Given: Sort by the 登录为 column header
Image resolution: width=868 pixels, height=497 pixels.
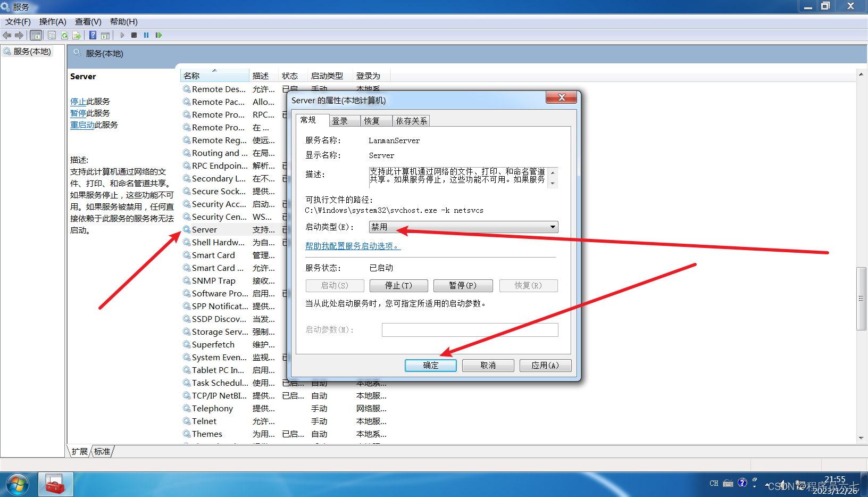Looking at the screenshot, I should pyautogui.click(x=371, y=76).
